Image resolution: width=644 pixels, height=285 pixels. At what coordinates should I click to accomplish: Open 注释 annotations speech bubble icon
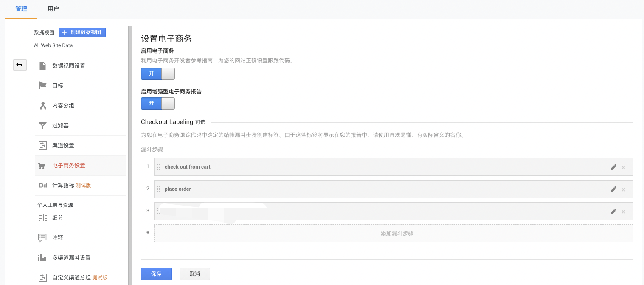click(x=42, y=237)
